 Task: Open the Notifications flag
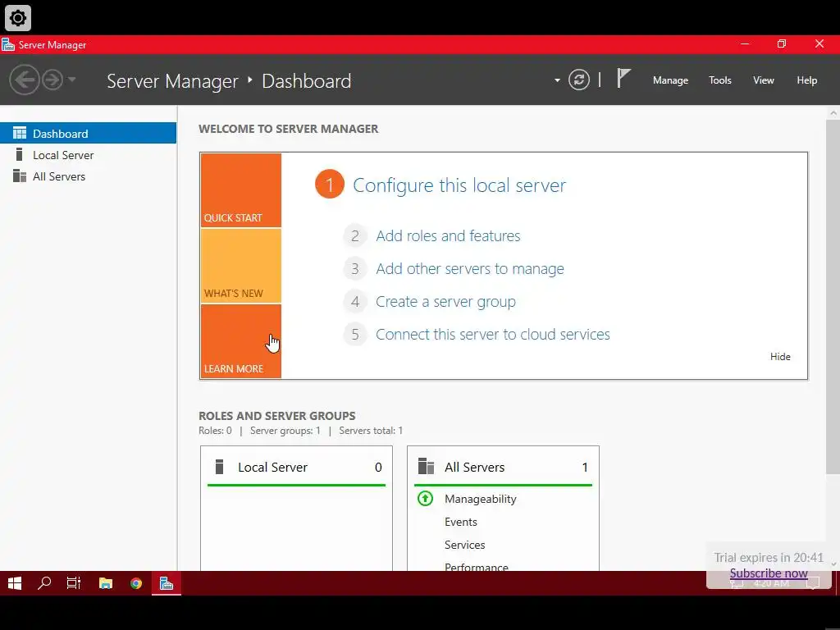[x=623, y=78]
